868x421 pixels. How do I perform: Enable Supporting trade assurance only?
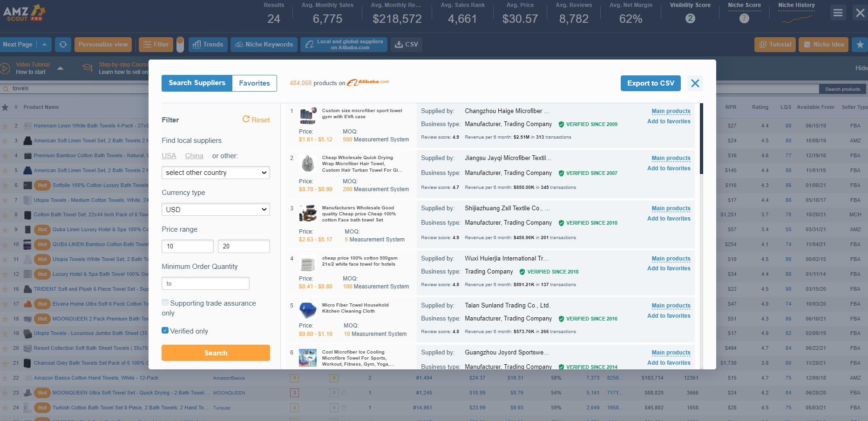point(165,302)
